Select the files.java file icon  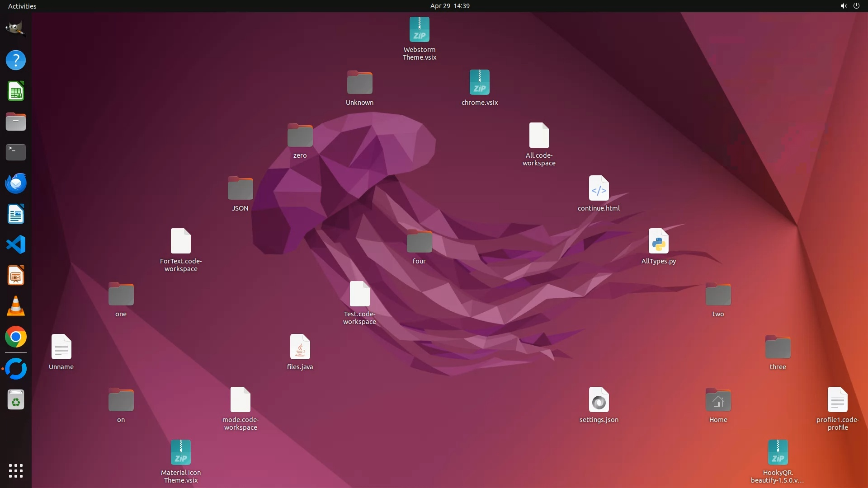300,347
